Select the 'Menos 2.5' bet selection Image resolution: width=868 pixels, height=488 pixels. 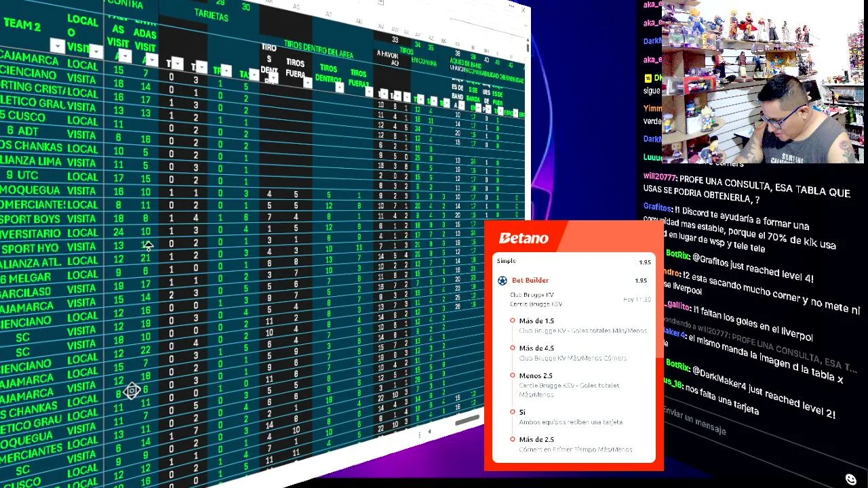pyautogui.click(x=535, y=375)
